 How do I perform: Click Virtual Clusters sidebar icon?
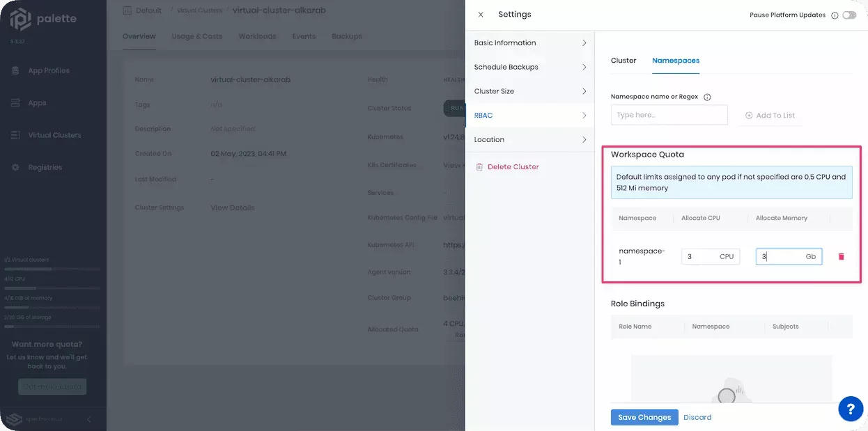pyautogui.click(x=15, y=135)
